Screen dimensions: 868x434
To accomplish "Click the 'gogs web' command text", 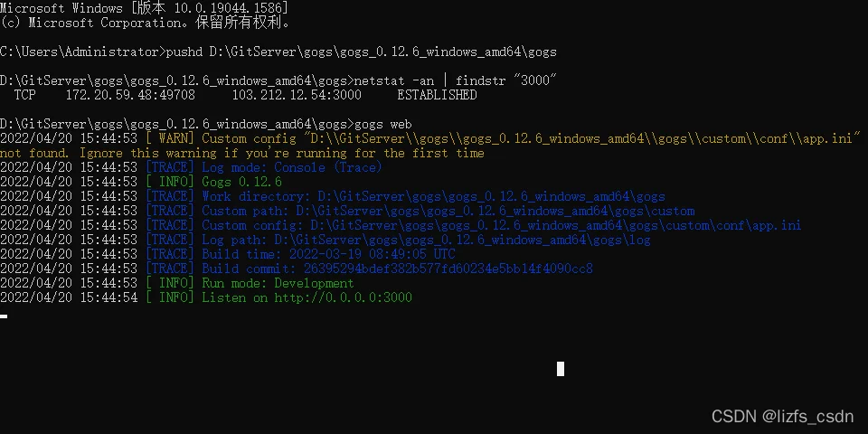I will [x=382, y=124].
